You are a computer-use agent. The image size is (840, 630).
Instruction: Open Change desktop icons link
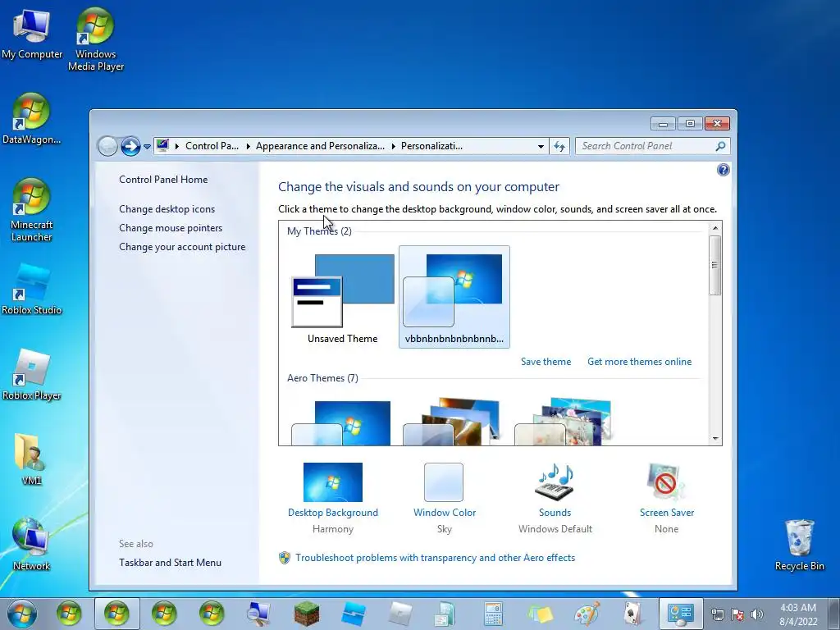(167, 209)
